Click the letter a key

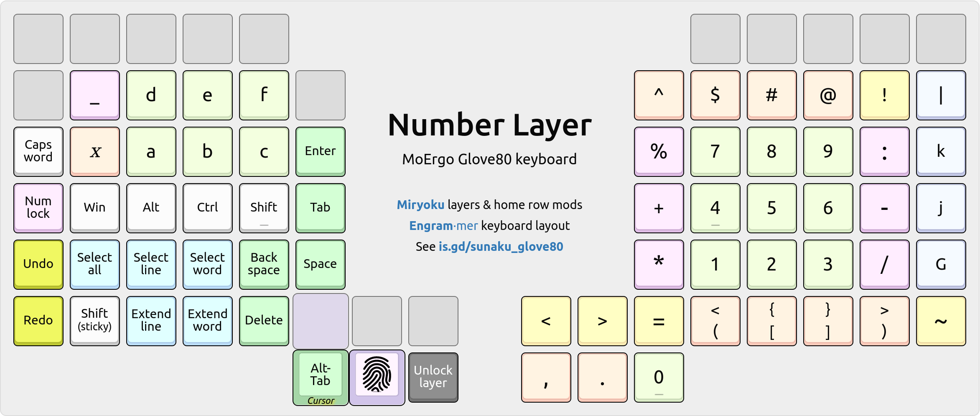pyautogui.click(x=151, y=152)
